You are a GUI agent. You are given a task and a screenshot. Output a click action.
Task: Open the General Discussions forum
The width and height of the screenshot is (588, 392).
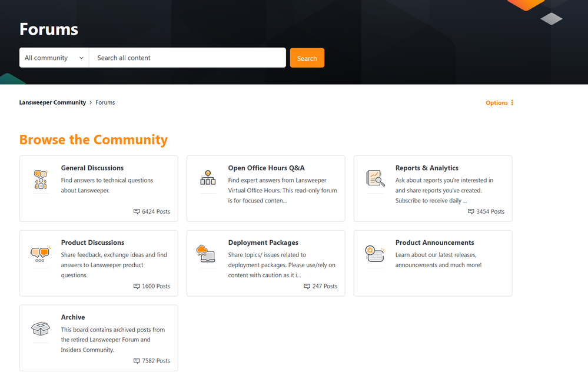92,168
